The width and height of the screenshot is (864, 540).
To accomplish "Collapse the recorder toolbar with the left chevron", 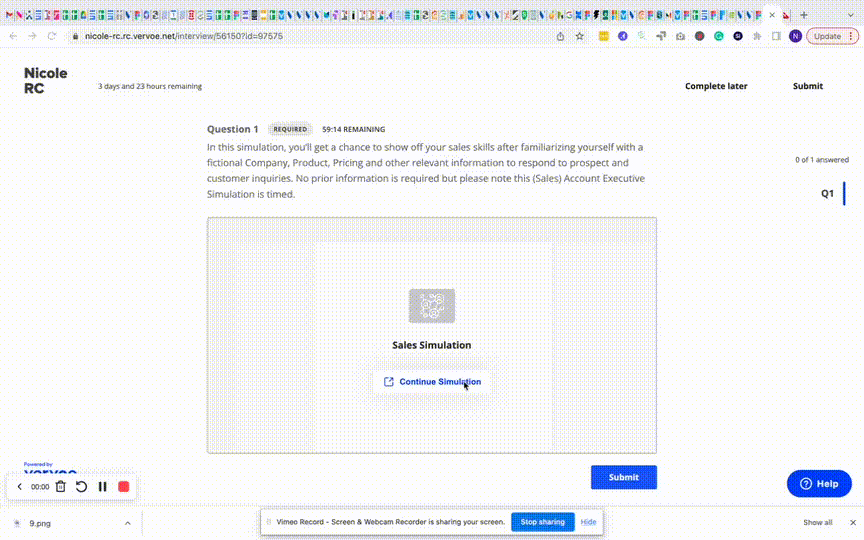I will (x=19, y=487).
